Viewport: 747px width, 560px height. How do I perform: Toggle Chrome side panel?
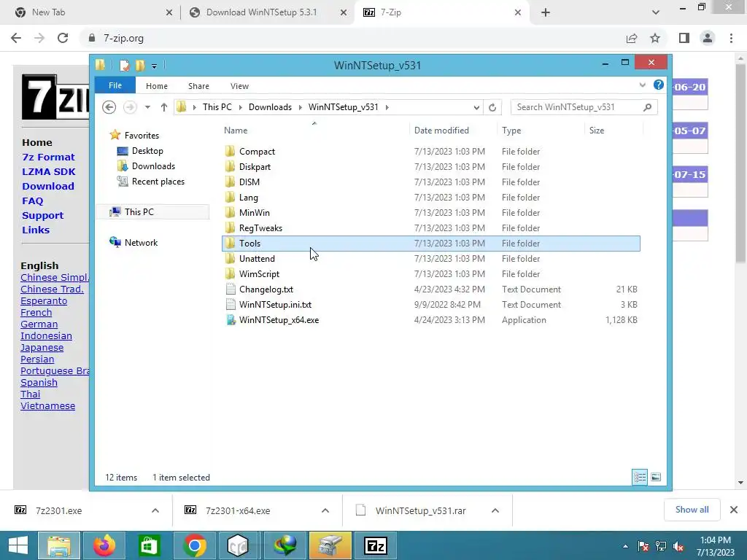pos(684,38)
